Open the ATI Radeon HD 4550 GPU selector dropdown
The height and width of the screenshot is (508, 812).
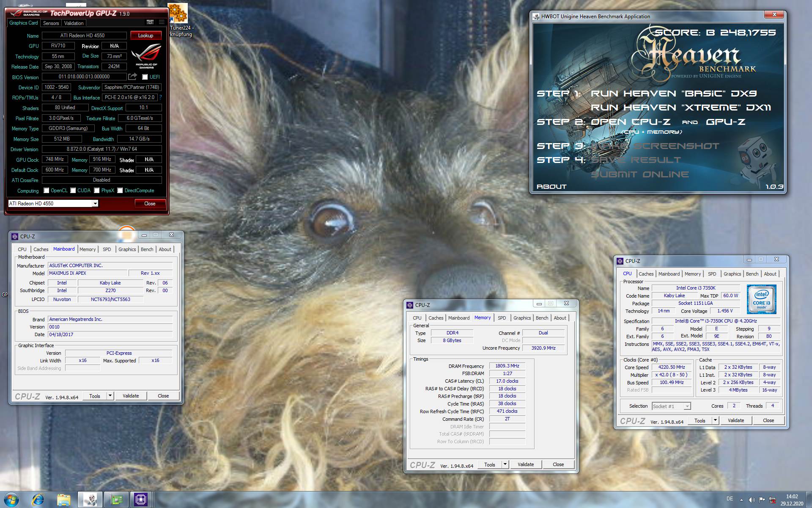click(95, 204)
